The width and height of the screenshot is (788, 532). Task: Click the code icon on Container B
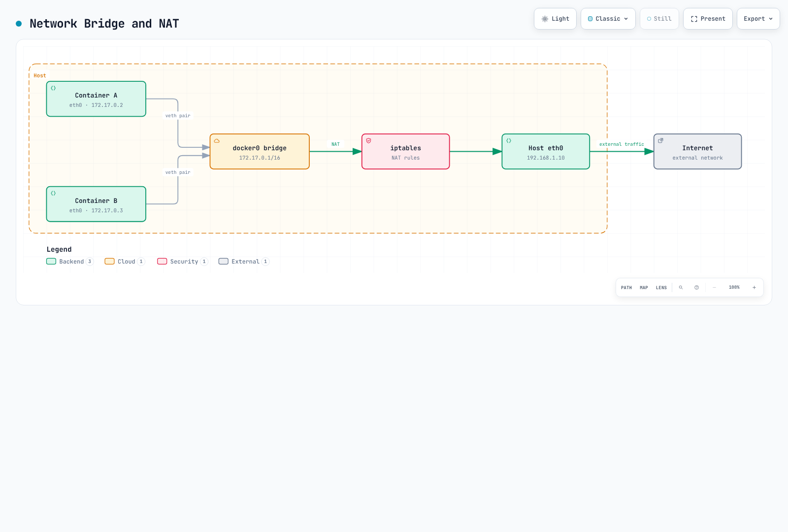tap(53, 194)
